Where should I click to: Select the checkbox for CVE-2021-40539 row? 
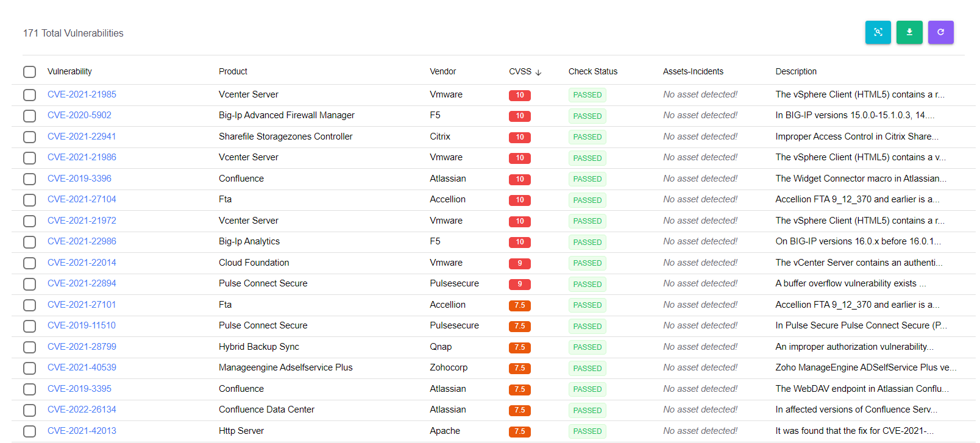click(x=29, y=368)
